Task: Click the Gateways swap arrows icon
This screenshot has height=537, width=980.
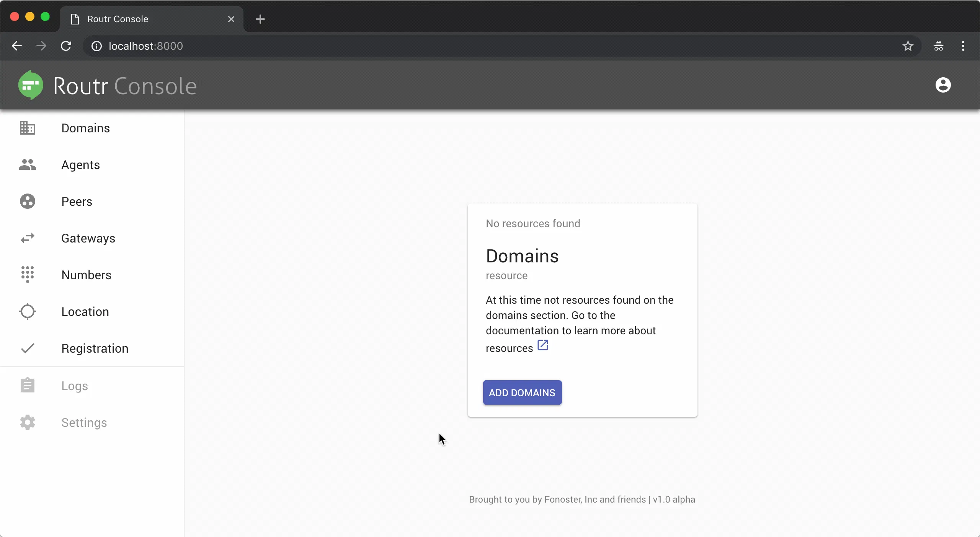Action: click(x=28, y=238)
